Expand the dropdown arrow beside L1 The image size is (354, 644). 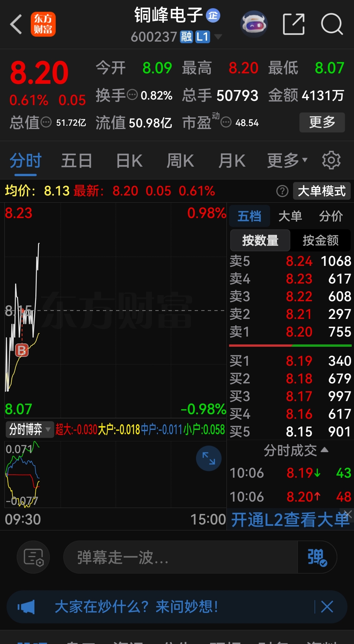coord(218,37)
